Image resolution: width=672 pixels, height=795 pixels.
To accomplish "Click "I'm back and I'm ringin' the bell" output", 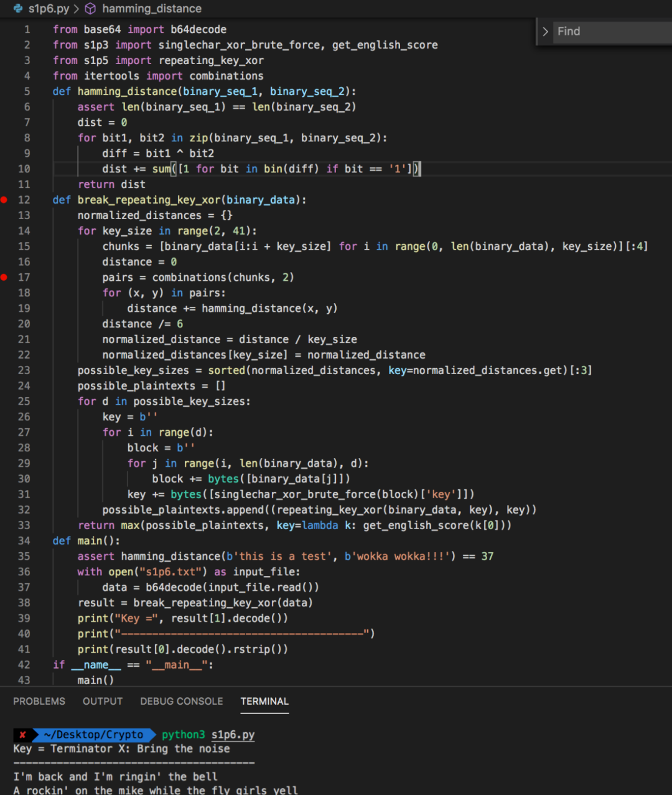I will point(116,776).
